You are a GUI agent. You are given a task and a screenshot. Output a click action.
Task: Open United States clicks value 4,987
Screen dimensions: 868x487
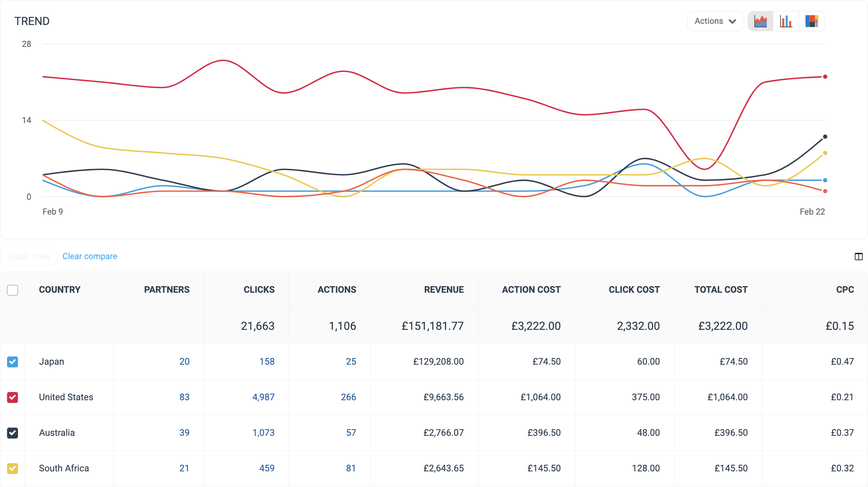point(263,397)
